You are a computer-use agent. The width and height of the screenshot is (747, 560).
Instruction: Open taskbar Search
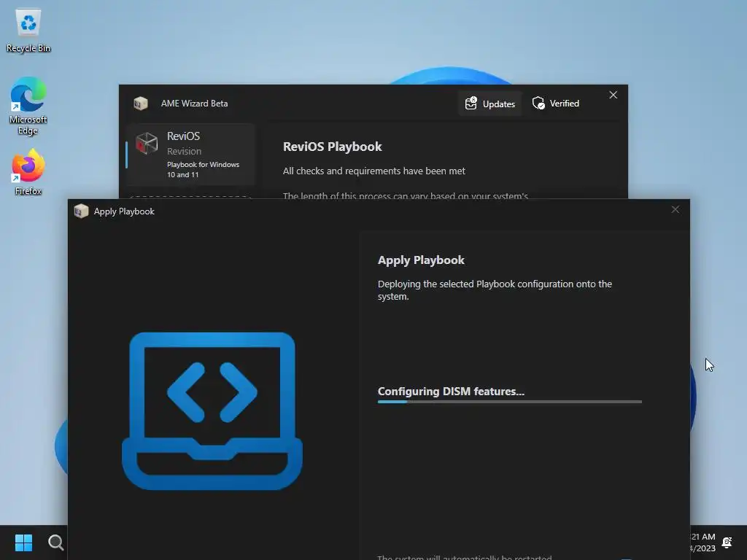55,542
